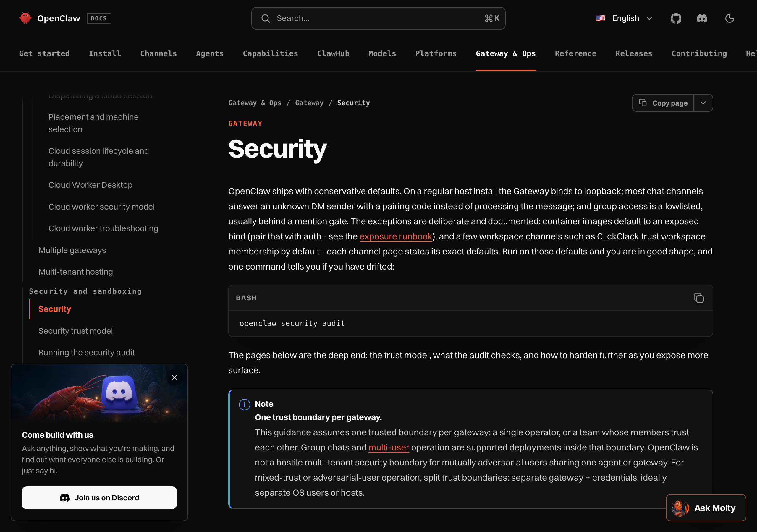Click the Discord promo banner image
Viewport: 757px width, 532px height.
(99, 394)
